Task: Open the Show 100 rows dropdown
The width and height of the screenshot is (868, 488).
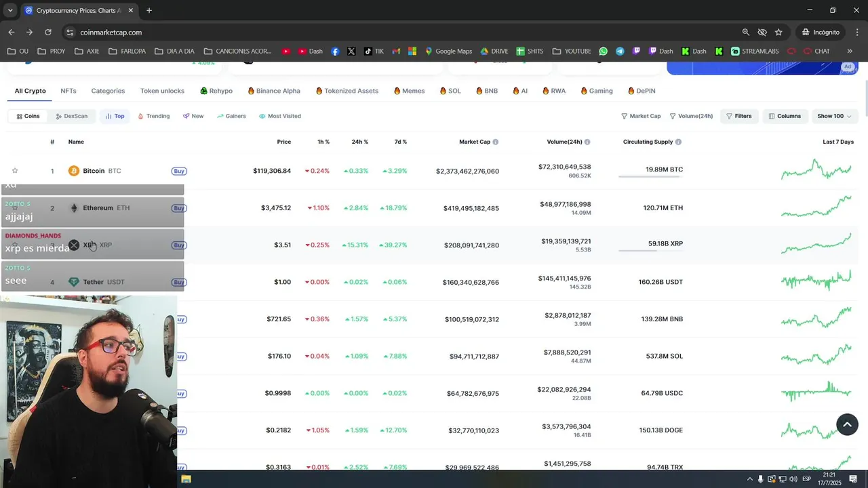Action: tap(834, 116)
